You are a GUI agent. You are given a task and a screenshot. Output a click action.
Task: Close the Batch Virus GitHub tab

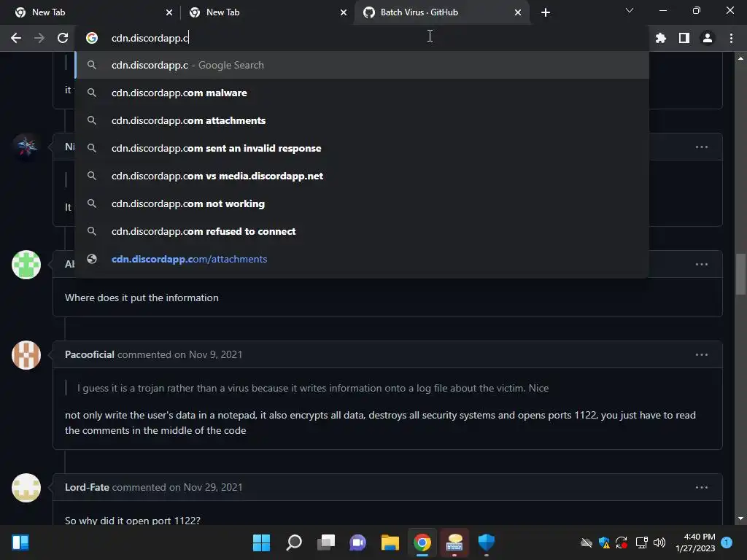[518, 12]
